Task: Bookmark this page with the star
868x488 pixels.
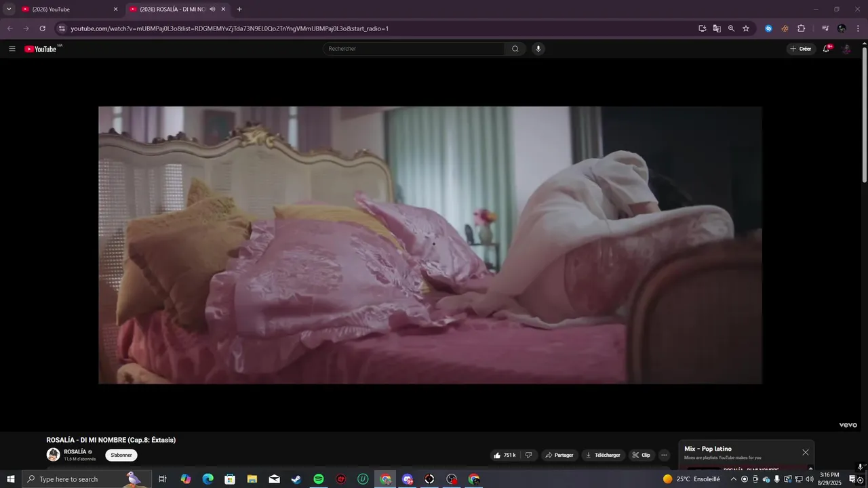Action: coord(746,28)
